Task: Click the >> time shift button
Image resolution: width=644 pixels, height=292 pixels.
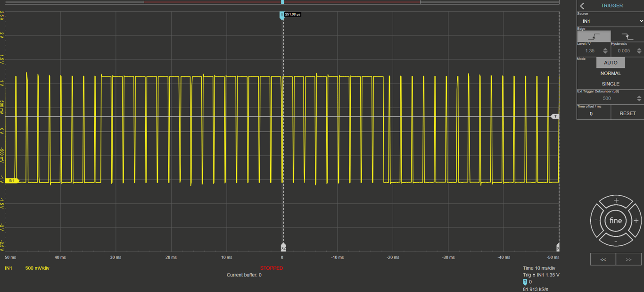Action: tap(628, 259)
